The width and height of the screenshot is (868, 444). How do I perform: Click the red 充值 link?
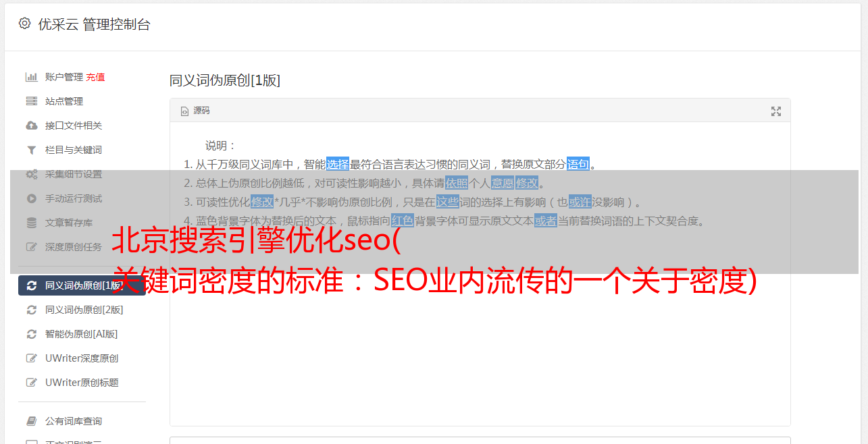(95, 77)
